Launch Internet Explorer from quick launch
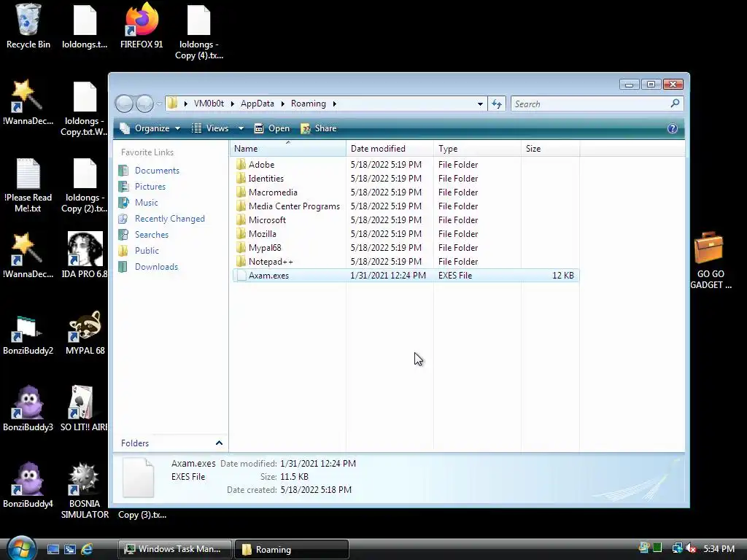747x560 pixels. (87, 549)
